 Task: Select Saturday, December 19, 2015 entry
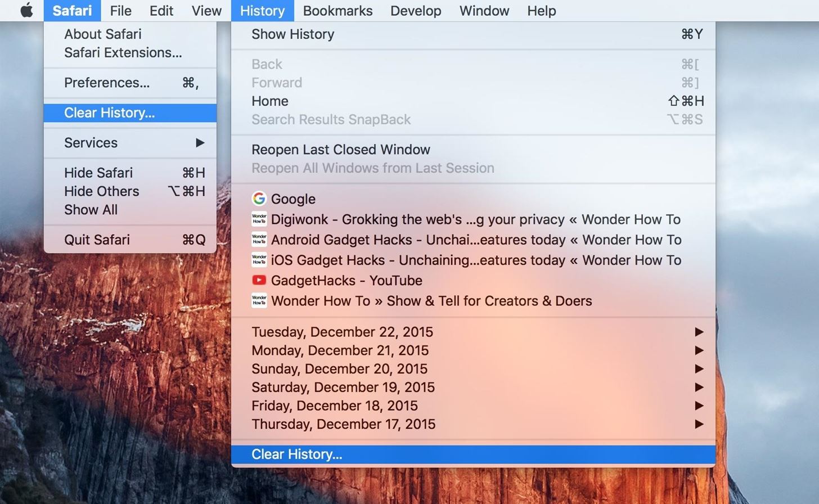pyautogui.click(x=473, y=387)
